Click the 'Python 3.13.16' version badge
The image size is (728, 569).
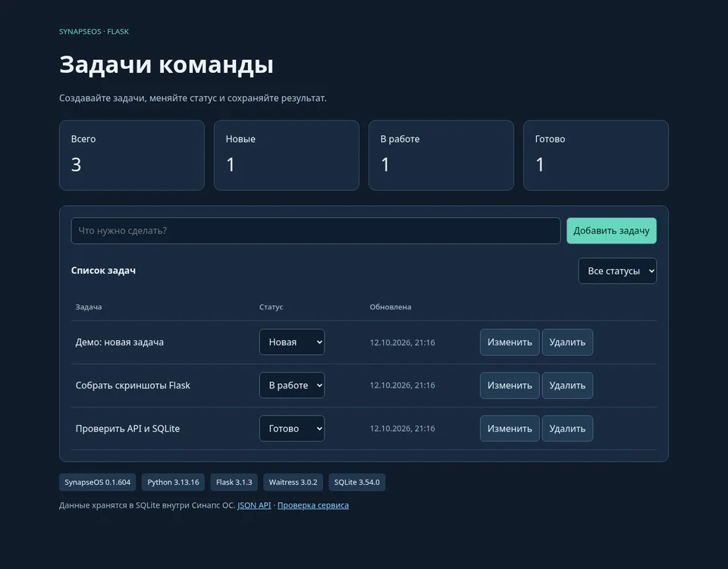(x=173, y=483)
